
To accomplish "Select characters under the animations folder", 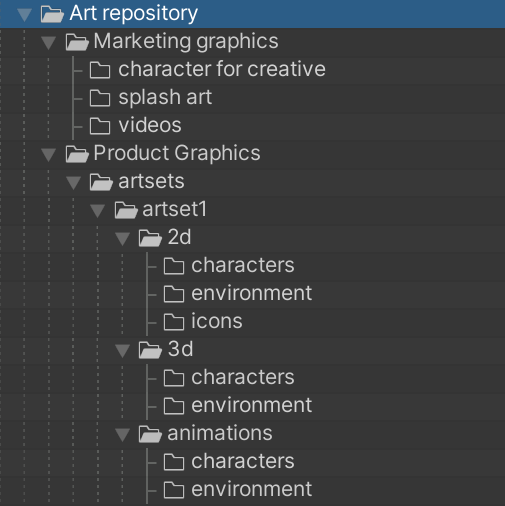I will point(243,461).
